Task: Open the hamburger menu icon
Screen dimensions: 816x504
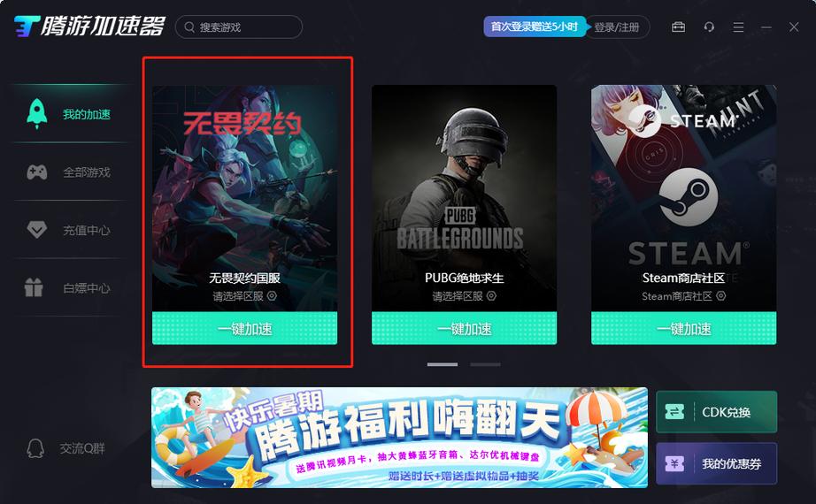Action: [738, 27]
